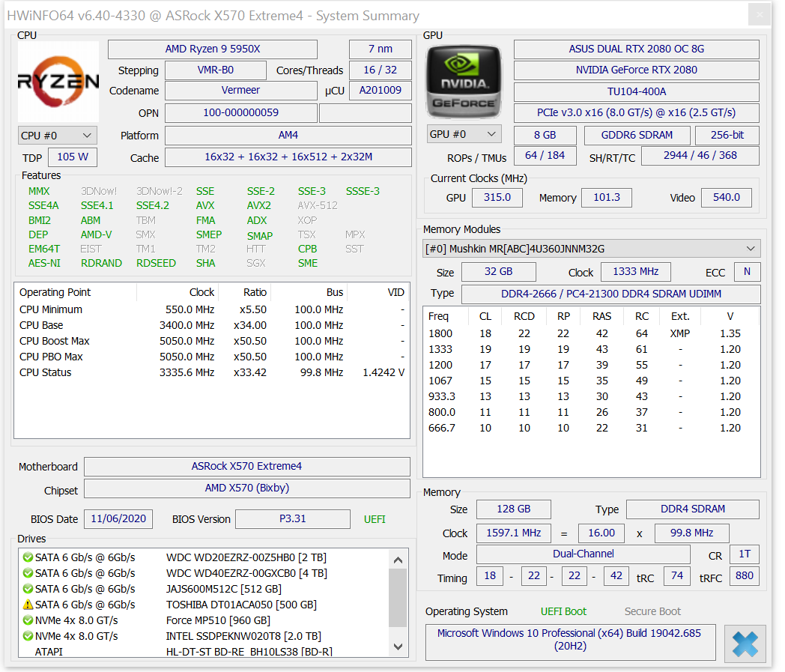Click the module size 32 GB field
The height and width of the screenshot is (672, 785).
(x=499, y=272)
